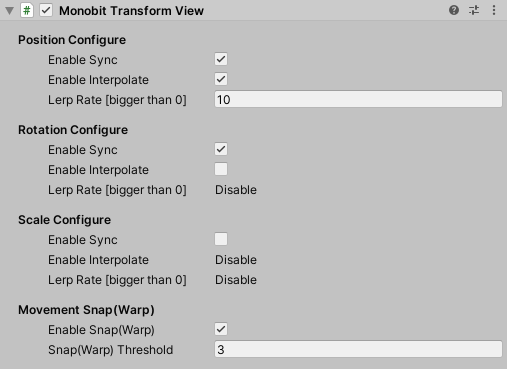The image size is (507, 369).
Task: Disable the Monobit Transform View component checkbox
Action: click(46, 10)
